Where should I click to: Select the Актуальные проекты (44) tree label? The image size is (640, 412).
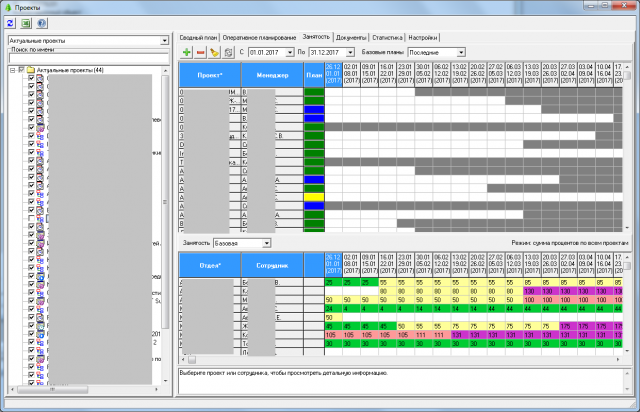[70, 70]
